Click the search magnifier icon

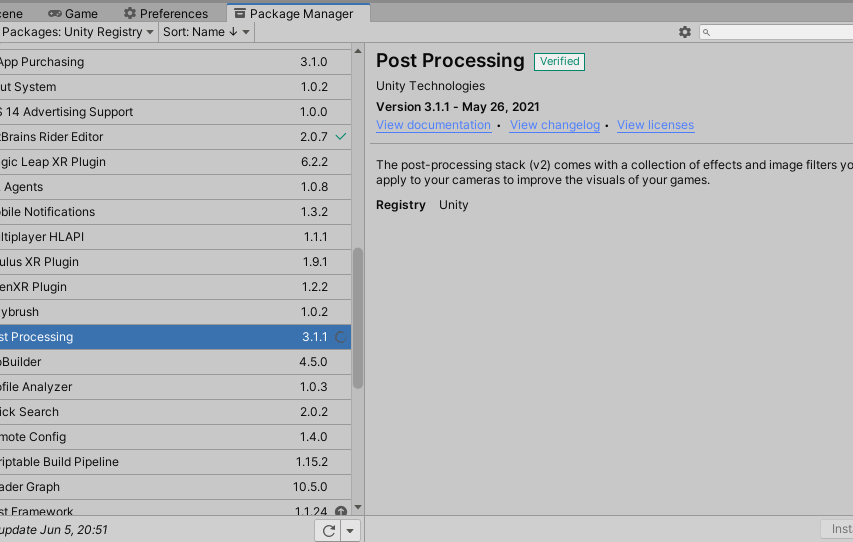(706, 33)
